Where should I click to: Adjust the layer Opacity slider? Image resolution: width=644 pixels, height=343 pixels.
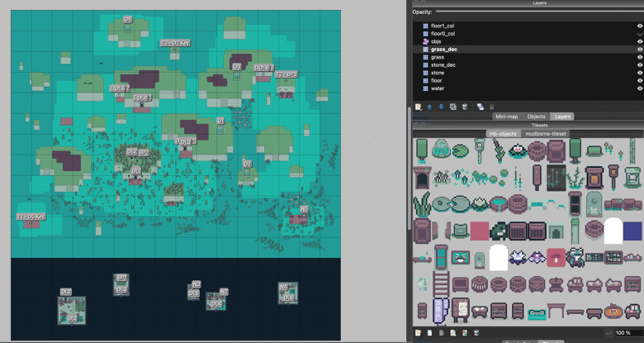tap(540, 12)
